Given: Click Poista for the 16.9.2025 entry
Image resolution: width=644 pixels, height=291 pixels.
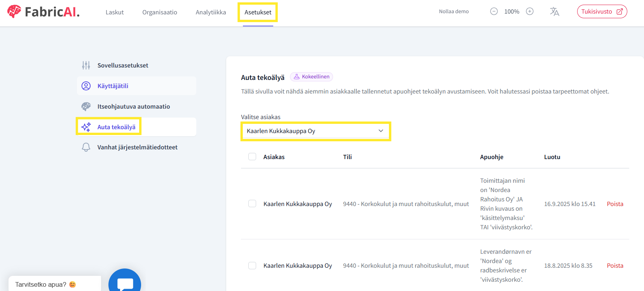Looking at the screenshot, I should point(615,204).
